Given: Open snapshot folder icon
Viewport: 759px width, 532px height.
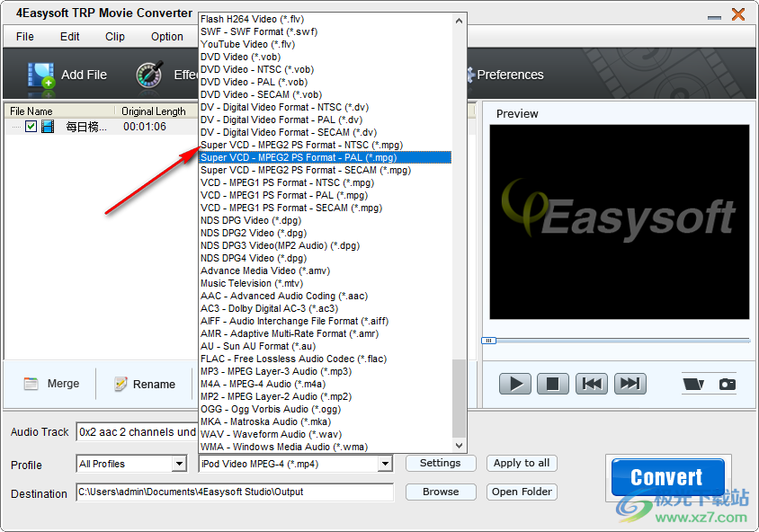Looking at the screenshot, I should (x=693, y=384).
